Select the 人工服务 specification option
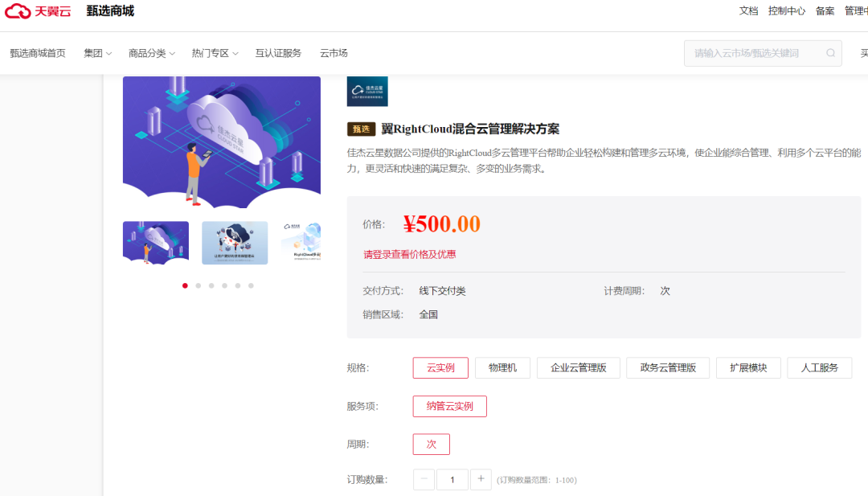The image size is (868, 496). coord(819,367)
